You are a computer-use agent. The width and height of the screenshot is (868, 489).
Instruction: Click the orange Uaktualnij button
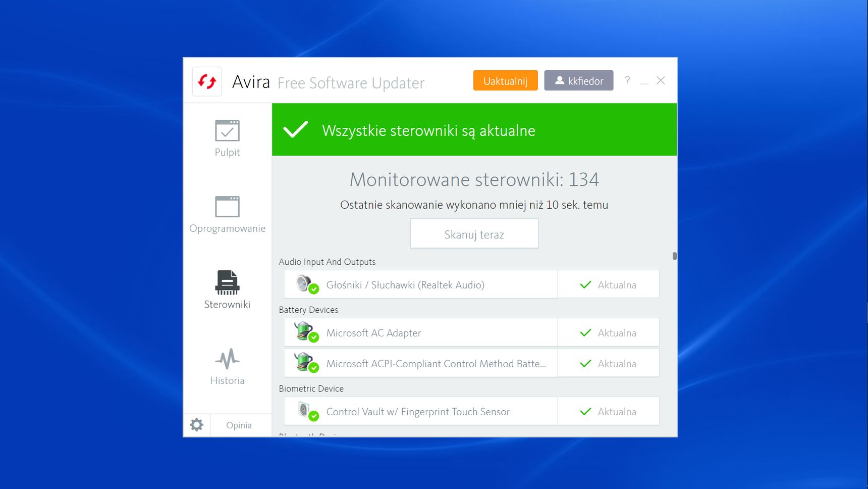tap(505, 81)
